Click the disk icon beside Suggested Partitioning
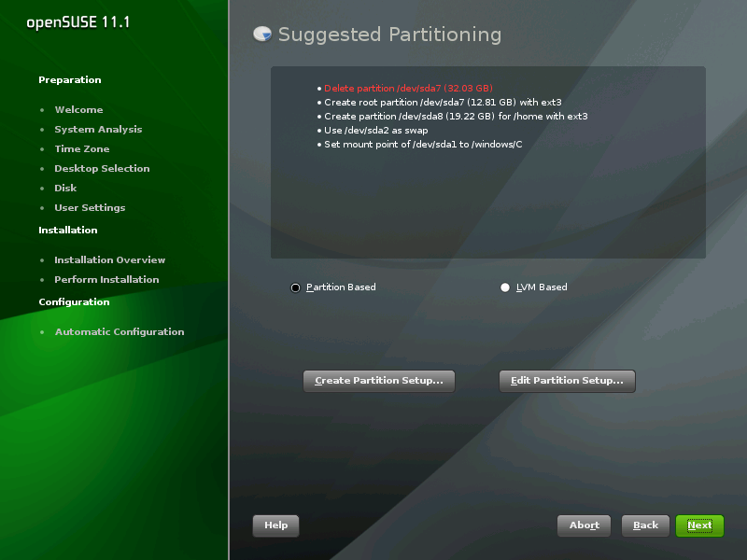Image resolution: width=747 pixels, height=560 pixels. point(262,35)
